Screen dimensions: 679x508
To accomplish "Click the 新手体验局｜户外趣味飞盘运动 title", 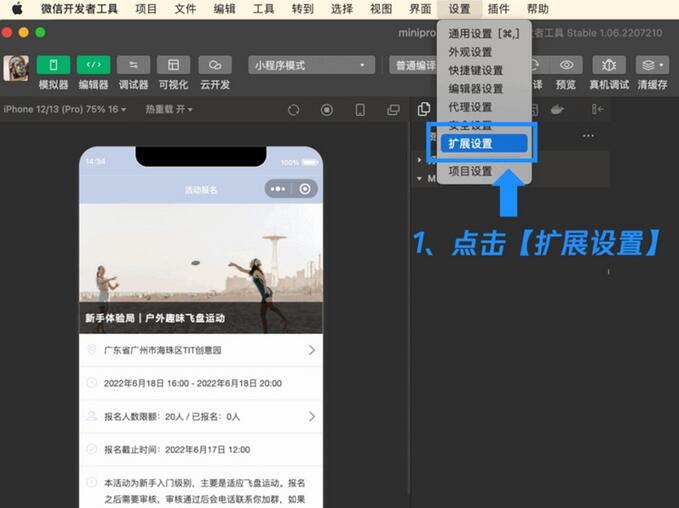I will [155, 318].
